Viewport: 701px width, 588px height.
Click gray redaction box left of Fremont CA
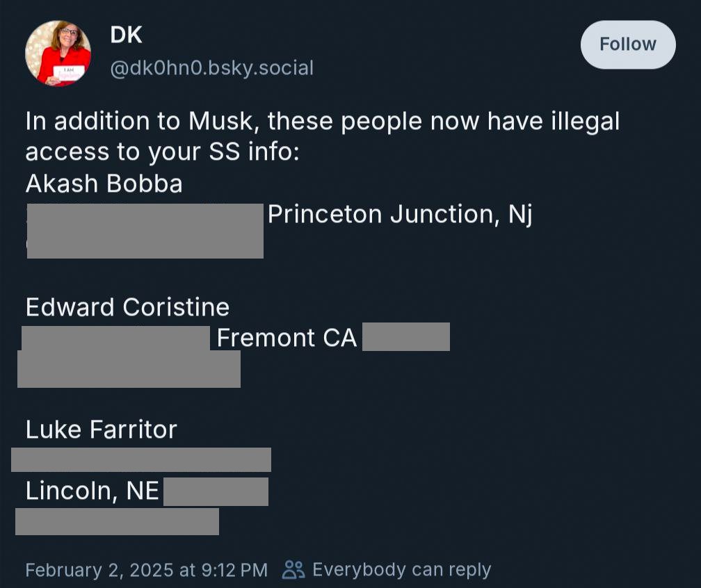(115, 338)
